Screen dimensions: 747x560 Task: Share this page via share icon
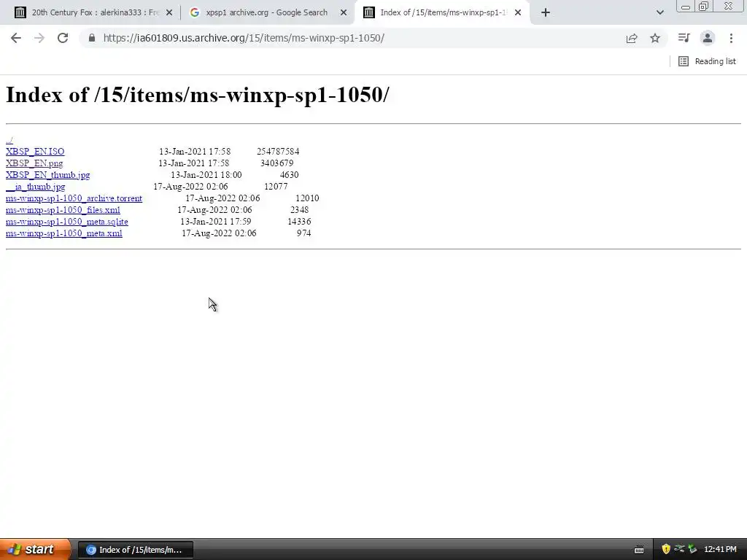pos(632,38)
